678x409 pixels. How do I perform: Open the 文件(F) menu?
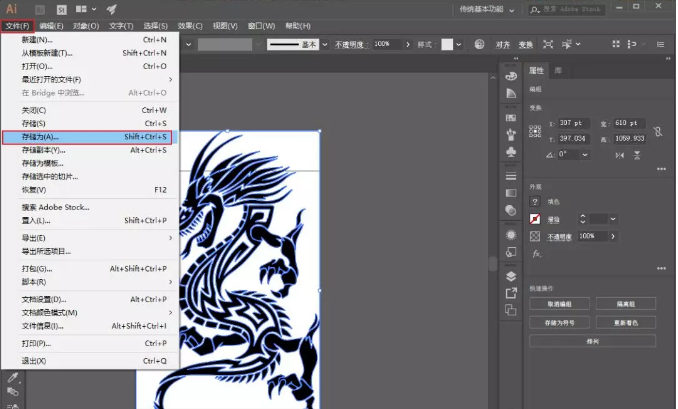pyautogui.click(x=17, y=26)
